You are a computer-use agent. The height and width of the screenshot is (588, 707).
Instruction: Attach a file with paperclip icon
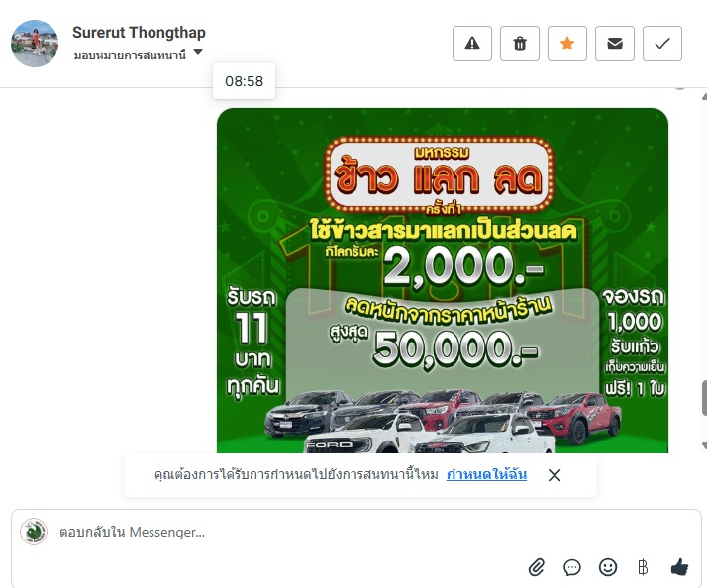[x=537, y=567]
